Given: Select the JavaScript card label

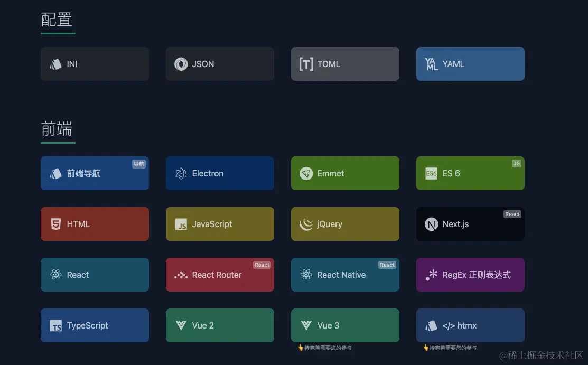Looking at the screenshot, I should [x=212, y=224].
